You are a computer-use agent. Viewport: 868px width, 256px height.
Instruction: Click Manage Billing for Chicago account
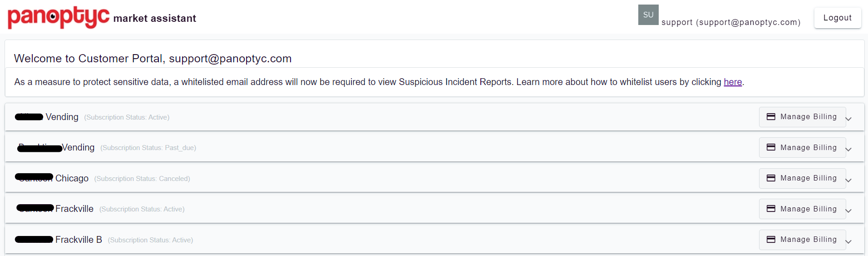802,178
